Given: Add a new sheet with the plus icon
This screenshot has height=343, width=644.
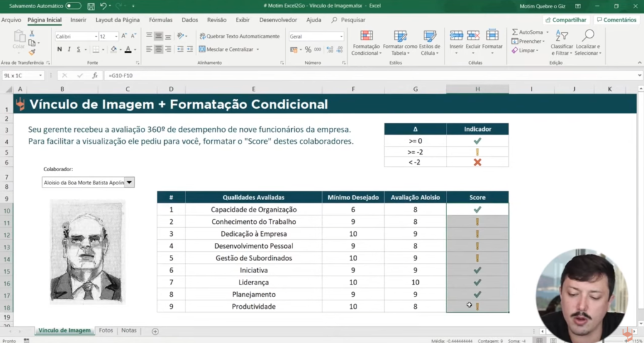Looking at the screenshot, I should [x=155, y=332].
